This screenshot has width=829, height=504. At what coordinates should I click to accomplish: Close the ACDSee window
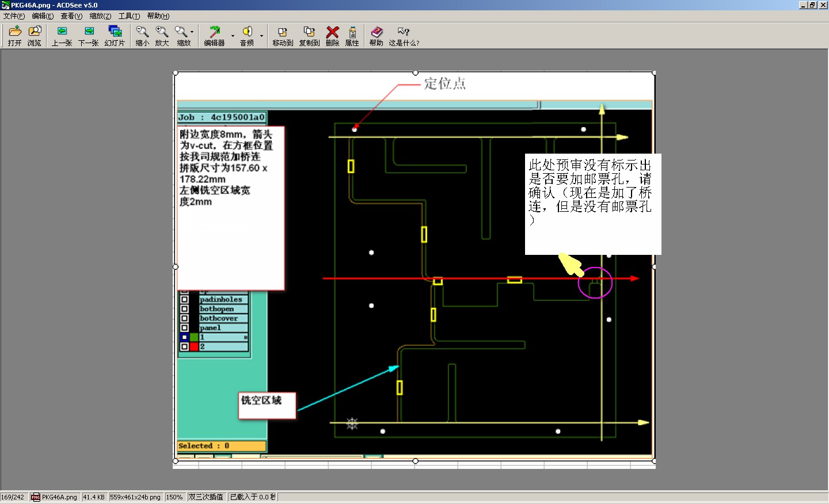coord(823,5)
